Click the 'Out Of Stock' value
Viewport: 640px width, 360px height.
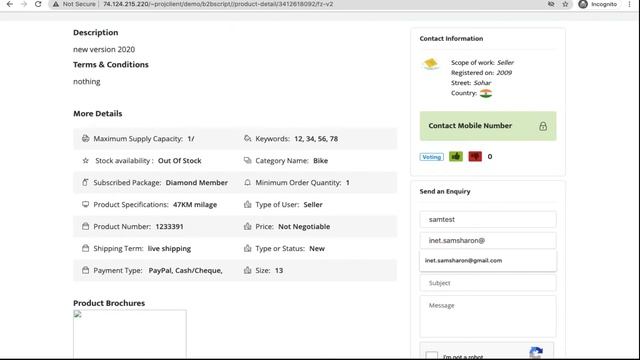[180, 160]
